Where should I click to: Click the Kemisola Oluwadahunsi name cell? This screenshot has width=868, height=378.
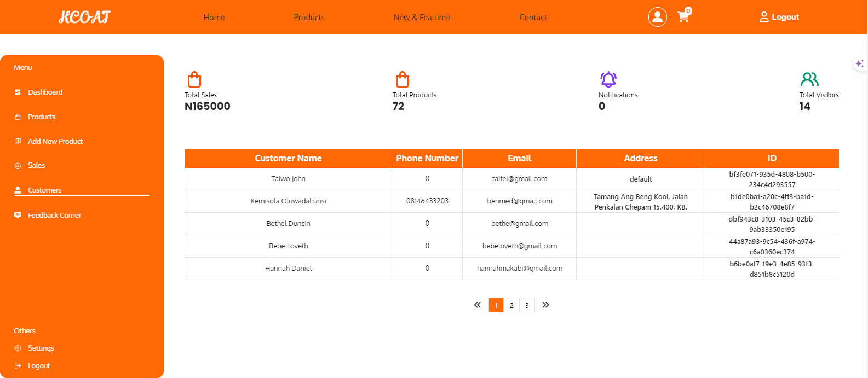[x=288, y=201]
